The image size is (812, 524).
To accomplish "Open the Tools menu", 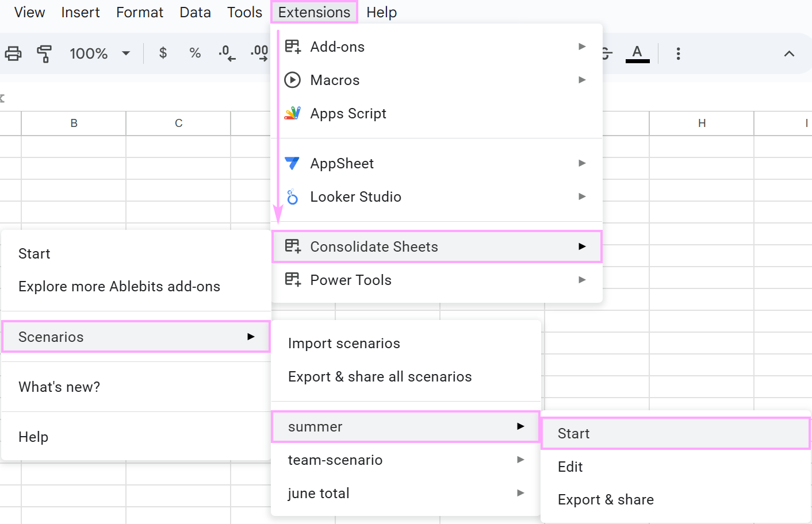I will pos(244,12).
